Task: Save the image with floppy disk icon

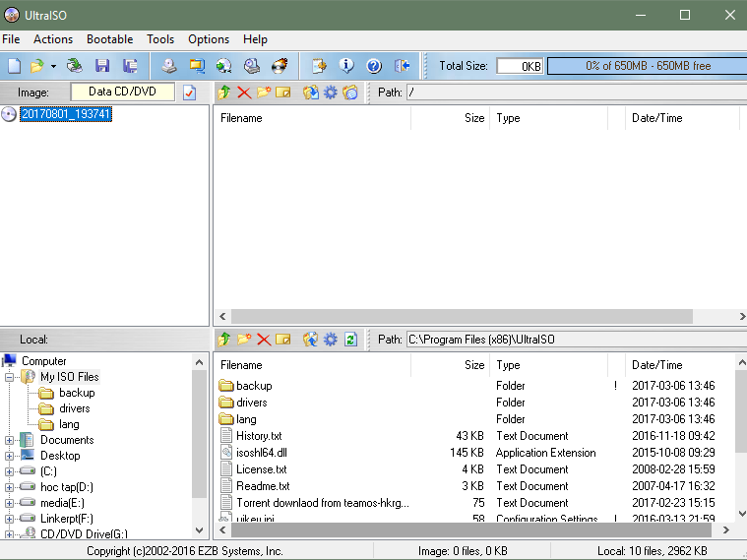Action: click(x=102, y=66)
